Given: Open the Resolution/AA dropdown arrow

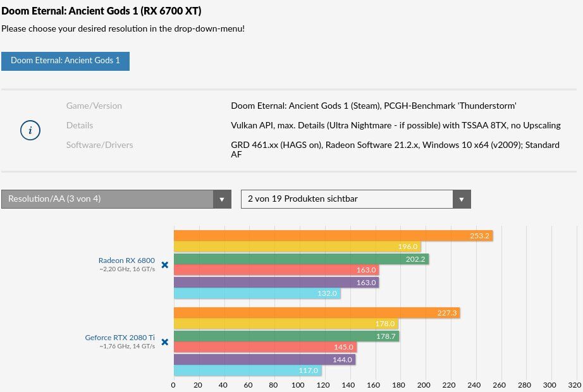Looking at the screenshot, I should coord(222,199).
